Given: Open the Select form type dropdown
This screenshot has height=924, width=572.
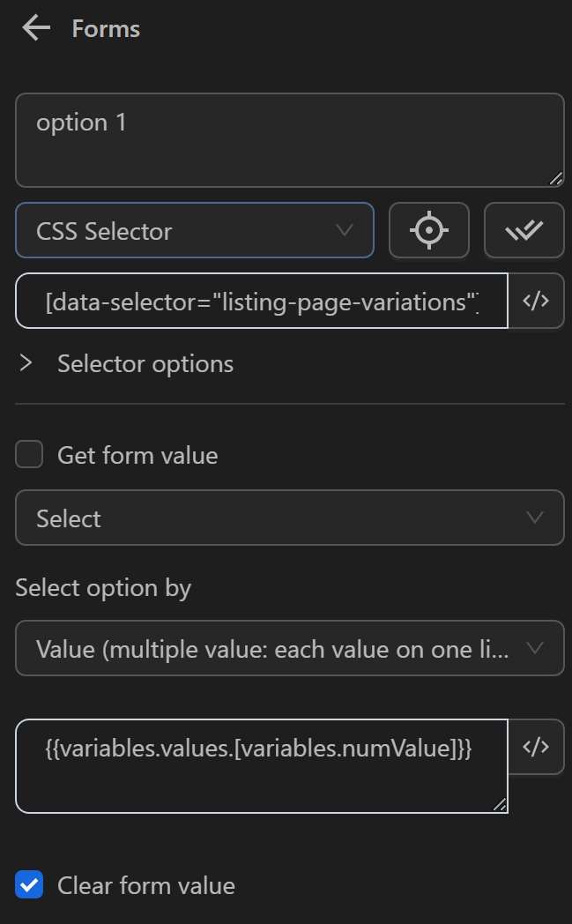Looking at the screenshot, I should (289, 518).
